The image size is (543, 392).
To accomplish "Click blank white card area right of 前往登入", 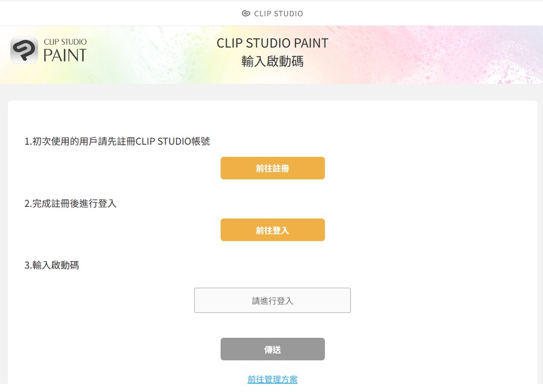I will (422, 230).
